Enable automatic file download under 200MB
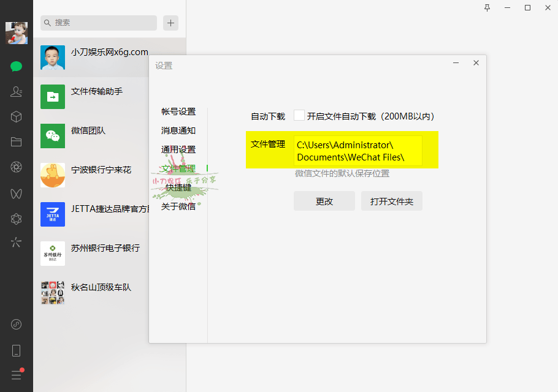The width and height of the screenshot is (558, 392). (299, 115)
